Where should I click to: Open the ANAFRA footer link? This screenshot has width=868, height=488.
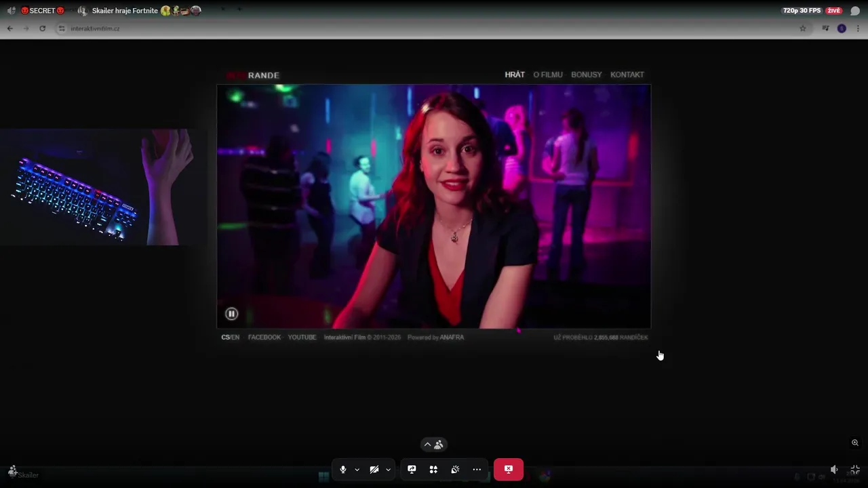tap(452, 337)
